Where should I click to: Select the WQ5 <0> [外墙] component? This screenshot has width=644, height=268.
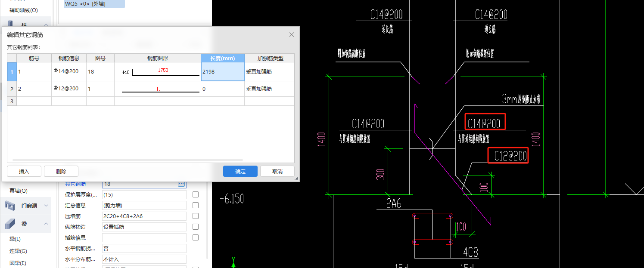click(94, 4)
